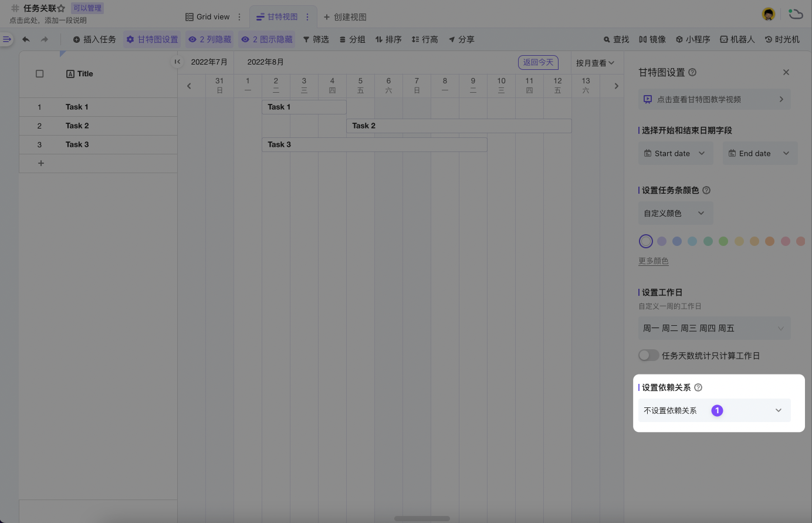Click the 镜像 mirror icon
The width and height of the screenshot is (812, 523).
(x=652, y=39)
